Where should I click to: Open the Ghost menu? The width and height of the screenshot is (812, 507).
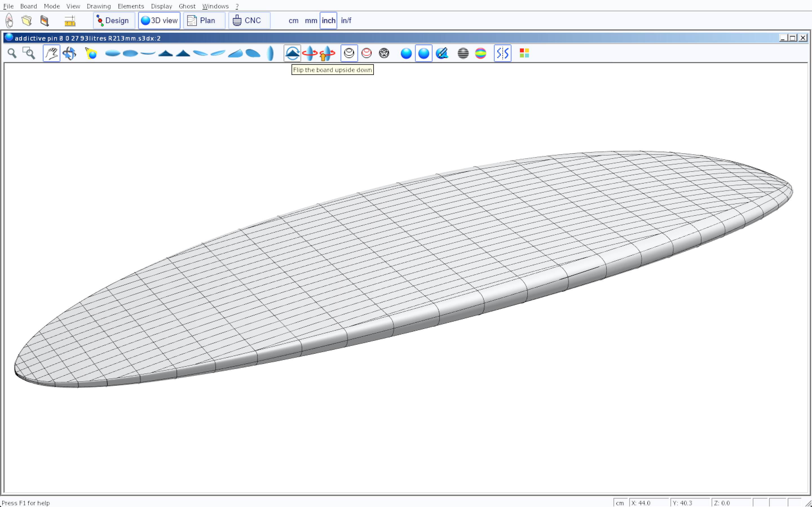(x=187, y=6)
